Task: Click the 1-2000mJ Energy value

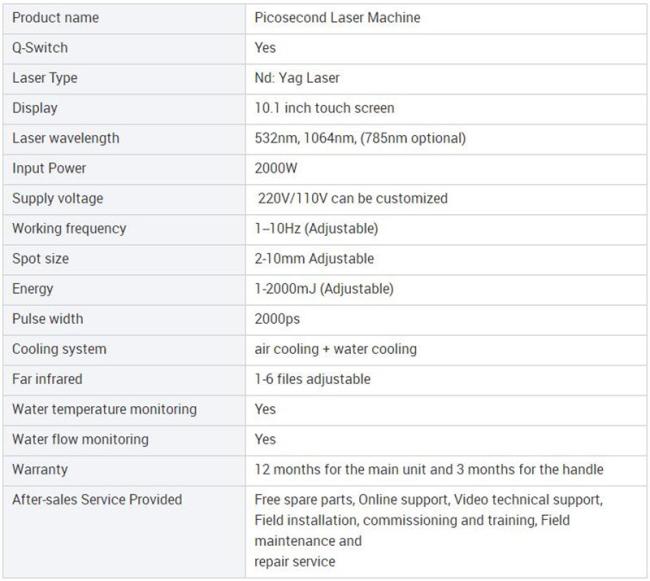Action: click(x=324, y=289)
